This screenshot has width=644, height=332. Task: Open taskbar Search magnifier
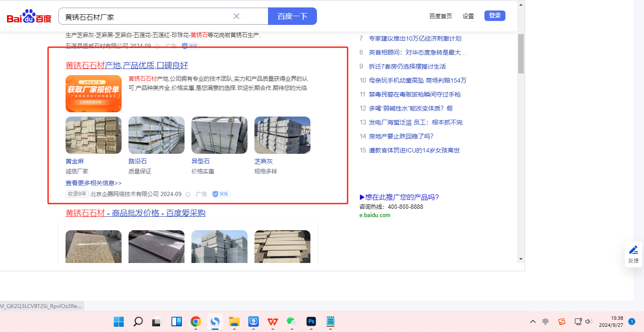(x=138, y=322)
